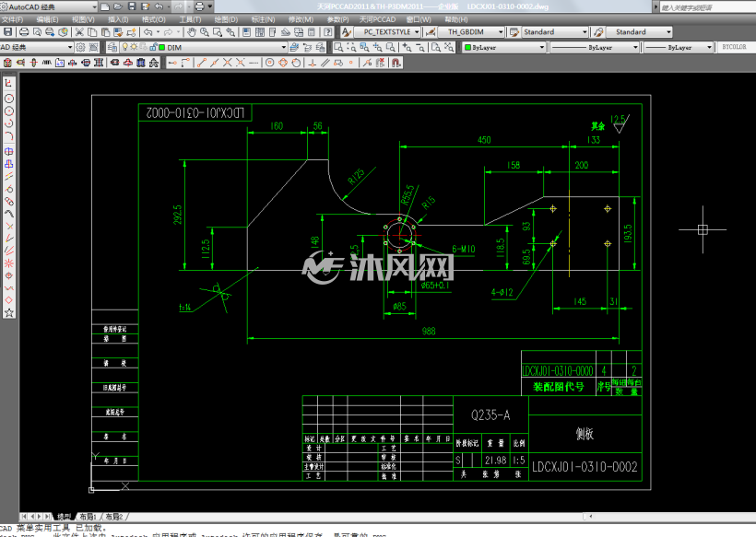Switch to the 布局1 layout tab
Viewport: 756px width, 537px height.
click(x=89, y=517)
